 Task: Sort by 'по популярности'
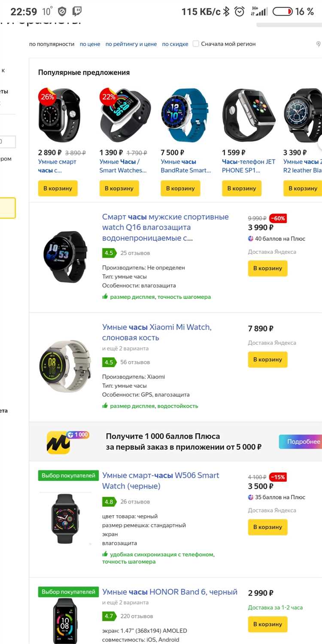click(x=52, y=44)
